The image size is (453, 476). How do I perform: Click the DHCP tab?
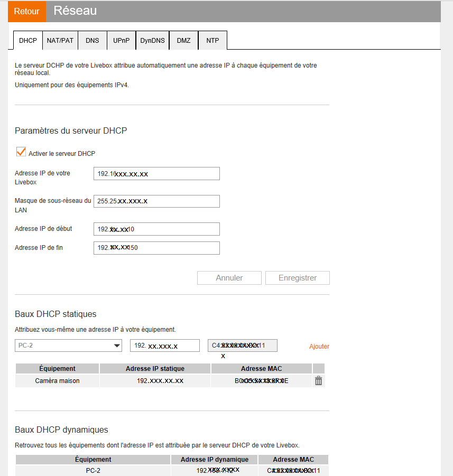27,40
